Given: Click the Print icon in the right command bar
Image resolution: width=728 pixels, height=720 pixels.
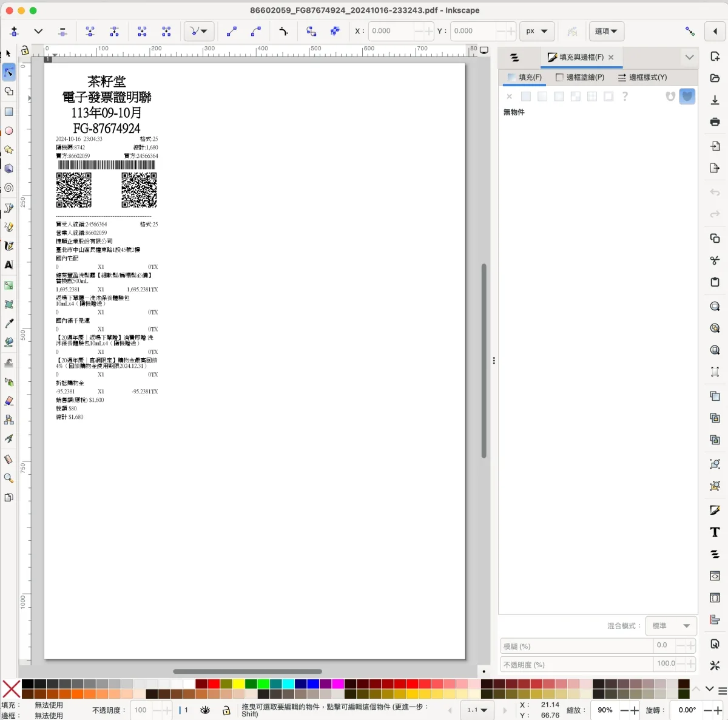Looking at the screenshot, I should coord(715,122).
